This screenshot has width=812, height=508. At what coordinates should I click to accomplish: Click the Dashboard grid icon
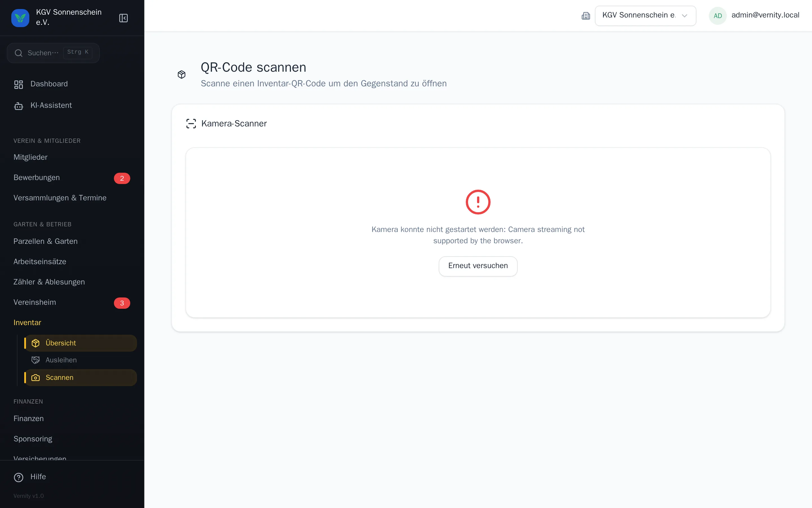[18, 84]
